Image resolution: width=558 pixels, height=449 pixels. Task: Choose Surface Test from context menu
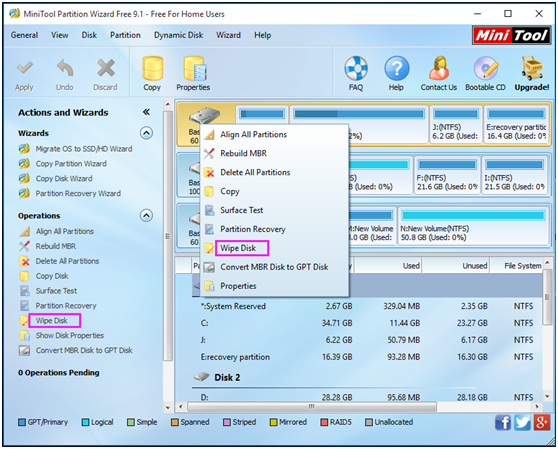[x=274, y=210]
